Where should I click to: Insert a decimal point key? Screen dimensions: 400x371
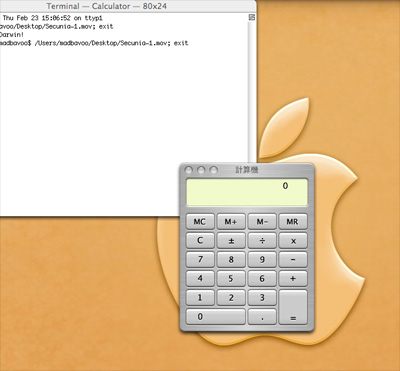[262, 317]
